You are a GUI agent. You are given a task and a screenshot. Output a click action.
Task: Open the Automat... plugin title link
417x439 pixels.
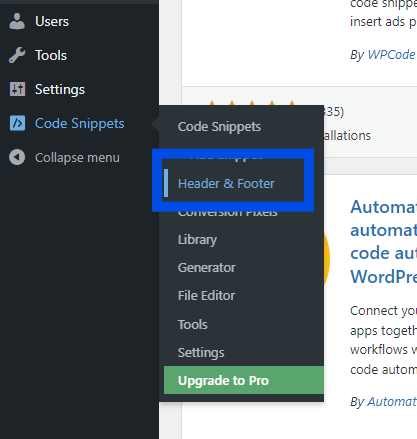(383, 241)
